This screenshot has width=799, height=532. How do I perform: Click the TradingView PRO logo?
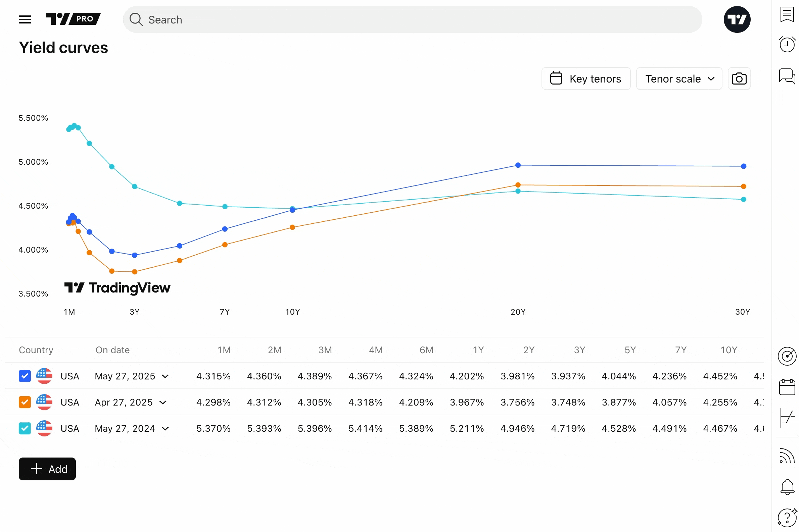click(73, 19)
